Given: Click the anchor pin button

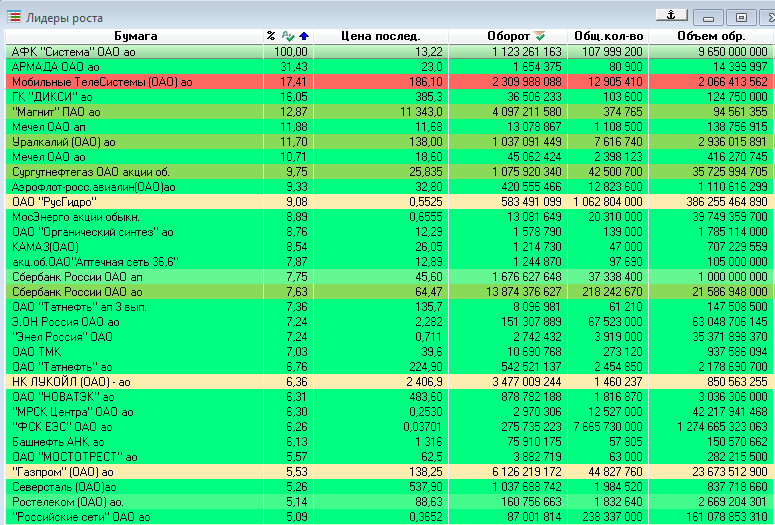Looking at the screenshot, I should coord(671,15).
